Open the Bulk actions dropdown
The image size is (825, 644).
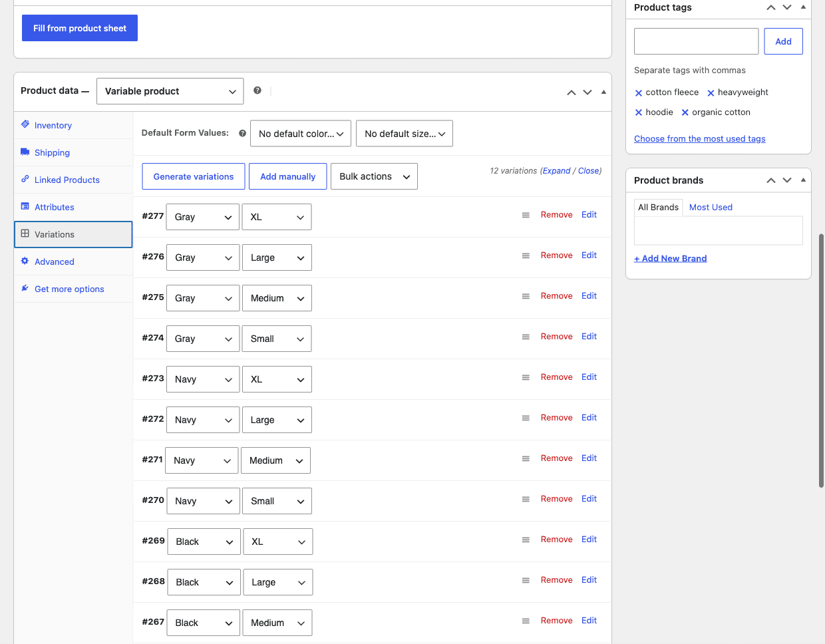tap(374, 176)
